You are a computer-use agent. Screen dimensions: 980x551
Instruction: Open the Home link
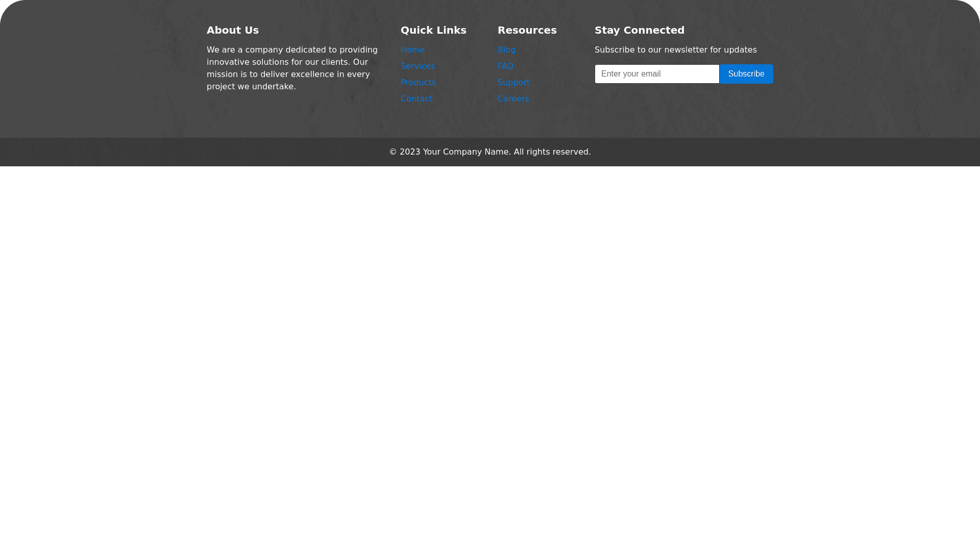412,50
